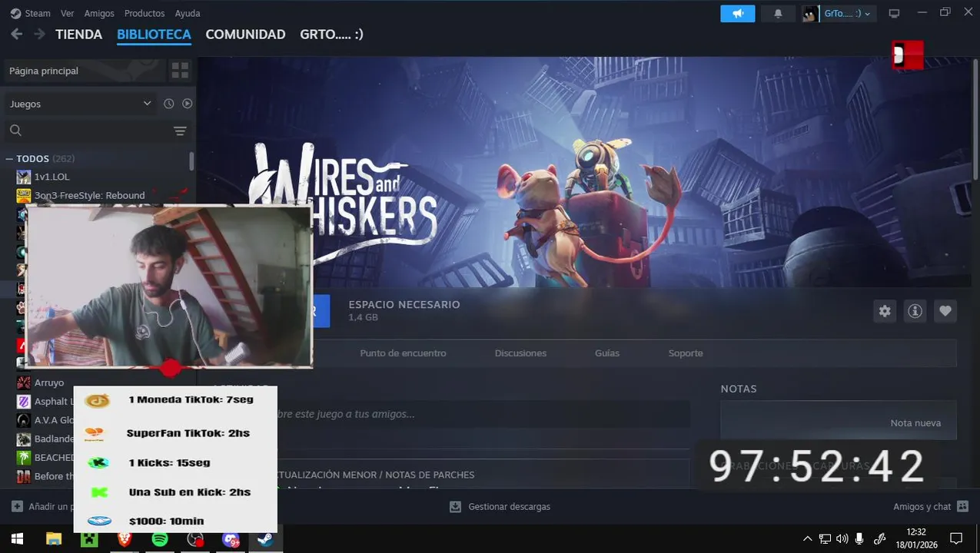Click the BEACHED game icon
This screenshot has width=980, height=553.
pyautogui.click(x=24, y=458)
